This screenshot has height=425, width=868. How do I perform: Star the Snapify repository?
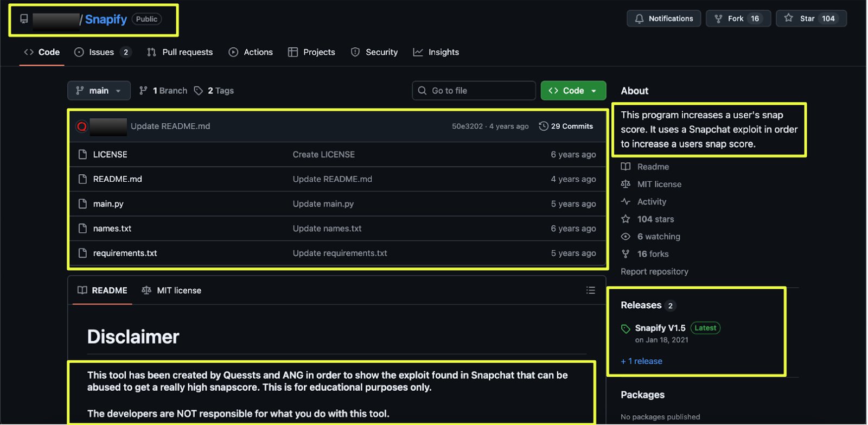[811, 18]
